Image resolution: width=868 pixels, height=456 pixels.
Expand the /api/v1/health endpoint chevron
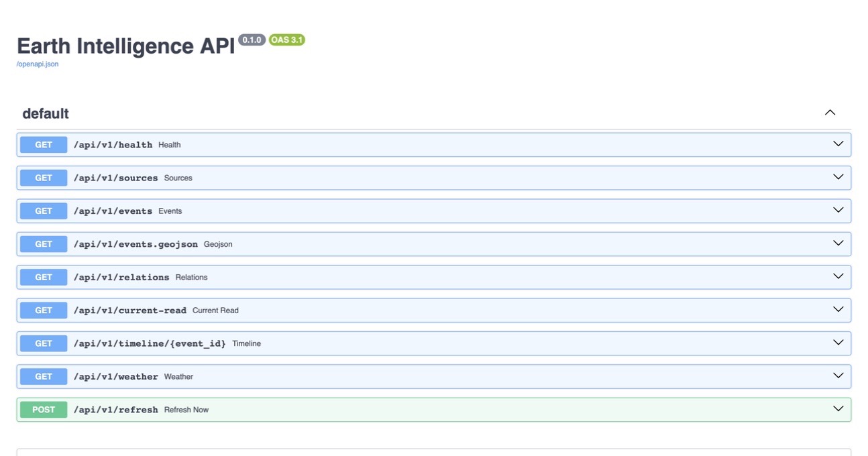click(x=838, y=144)
